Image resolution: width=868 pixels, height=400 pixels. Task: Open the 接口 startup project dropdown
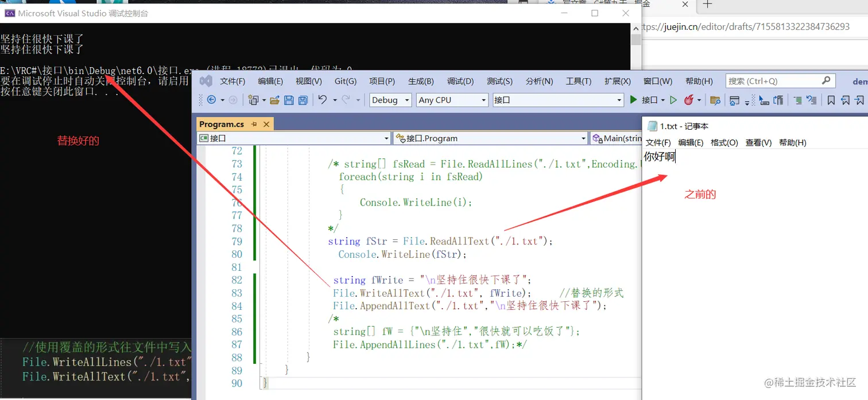pyautogui.click(x=558, y=100)
